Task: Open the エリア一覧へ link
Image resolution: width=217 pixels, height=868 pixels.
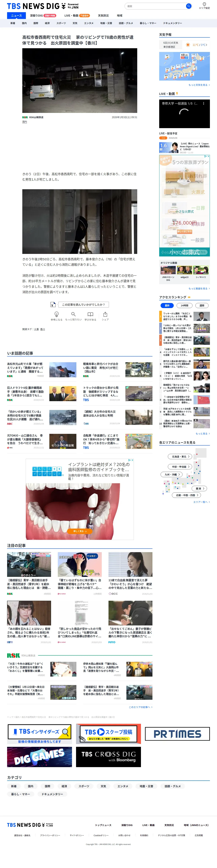Action: (201, 502)
